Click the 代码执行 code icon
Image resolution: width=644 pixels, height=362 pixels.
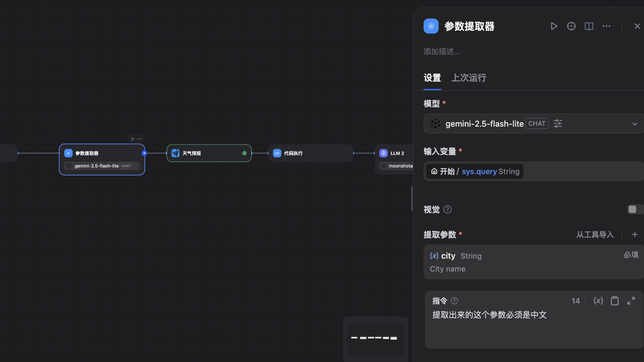tap(277, 153)
